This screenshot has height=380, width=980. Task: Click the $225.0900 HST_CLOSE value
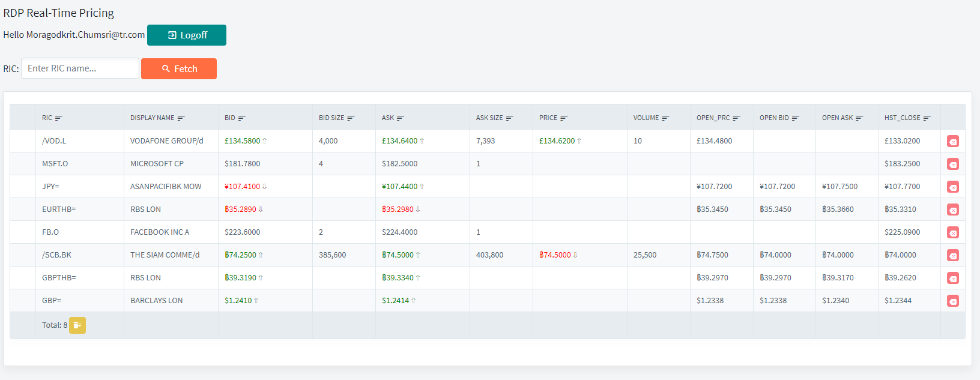903,232
